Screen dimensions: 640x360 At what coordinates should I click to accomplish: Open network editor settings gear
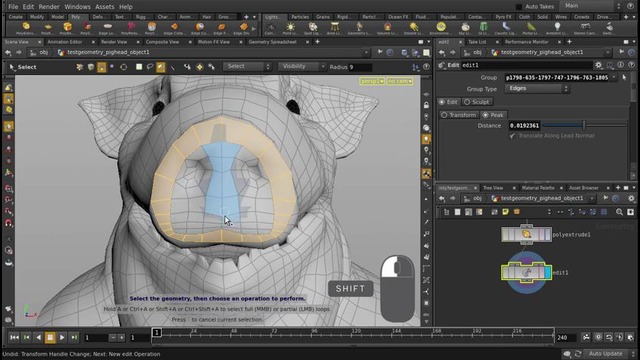[631, 198]
